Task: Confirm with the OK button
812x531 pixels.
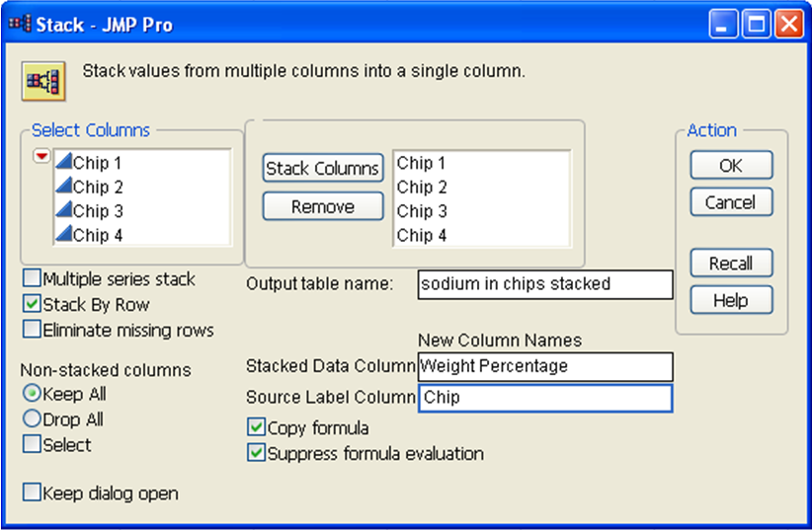Action: 731,166
